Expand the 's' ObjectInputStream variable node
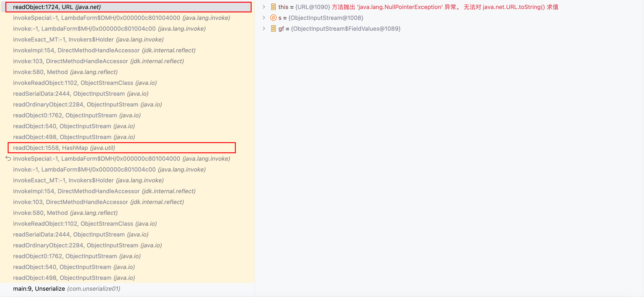Viewport: 644px width, 297px height. tap(264, 18)
